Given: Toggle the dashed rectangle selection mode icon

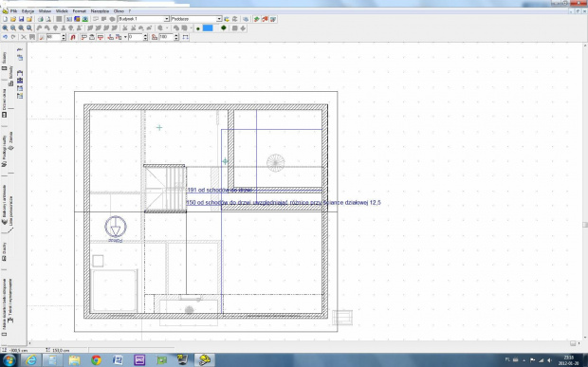Looking at the screenshot, I should [x=185, y=37].
